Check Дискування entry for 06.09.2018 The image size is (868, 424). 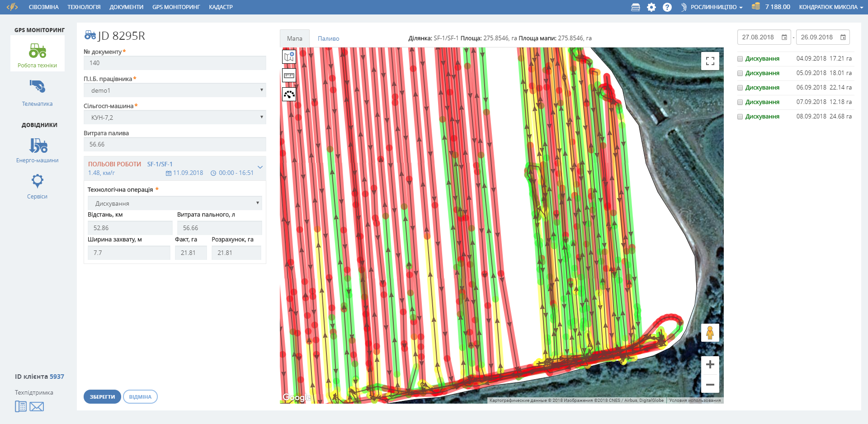(740, 88)
